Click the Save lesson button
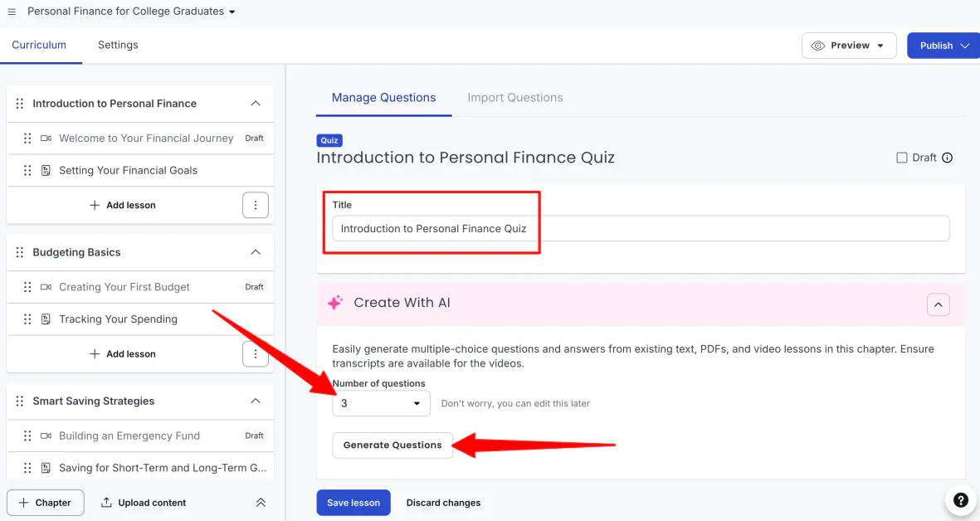Image resolution: width=980 pixels, height=521 pixels. tap(353, 503)
